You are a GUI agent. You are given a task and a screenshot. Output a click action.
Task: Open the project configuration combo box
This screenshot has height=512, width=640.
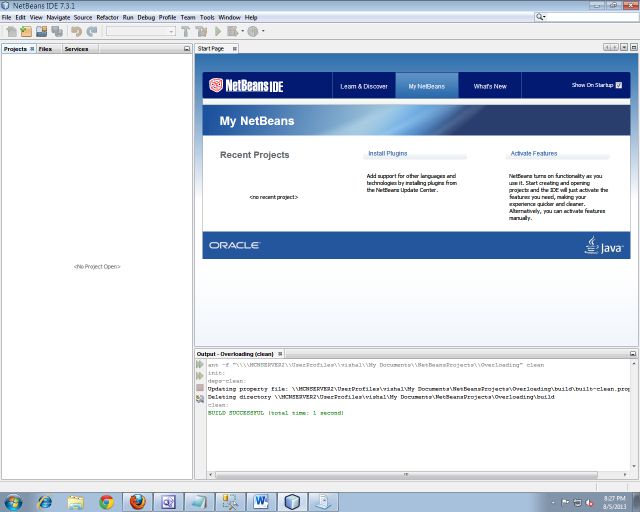coord(141,31)
